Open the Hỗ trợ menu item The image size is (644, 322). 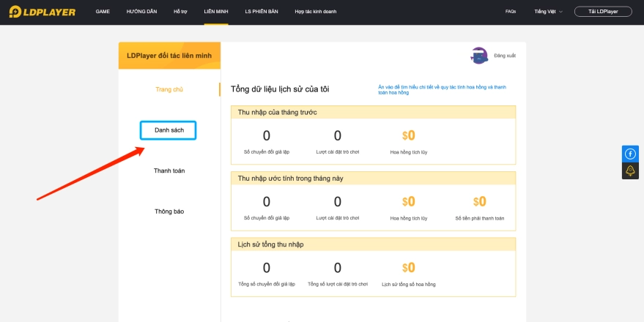[180, 12]
